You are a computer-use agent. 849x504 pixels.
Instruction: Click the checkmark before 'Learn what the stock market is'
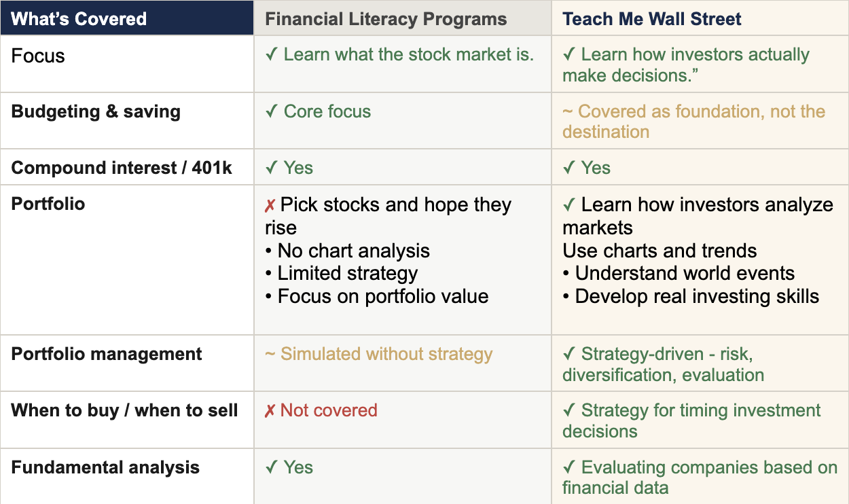(271, 55)
